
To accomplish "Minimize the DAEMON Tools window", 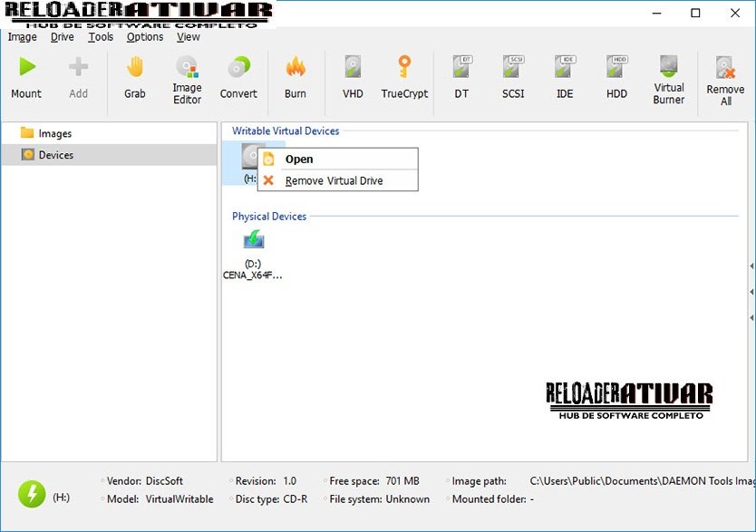I will (x=656, y=13).
